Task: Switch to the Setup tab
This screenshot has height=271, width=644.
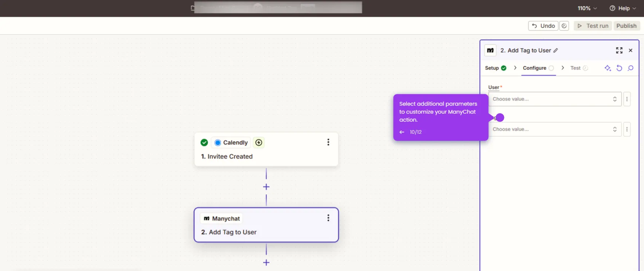Action: (x=496, y=68)
